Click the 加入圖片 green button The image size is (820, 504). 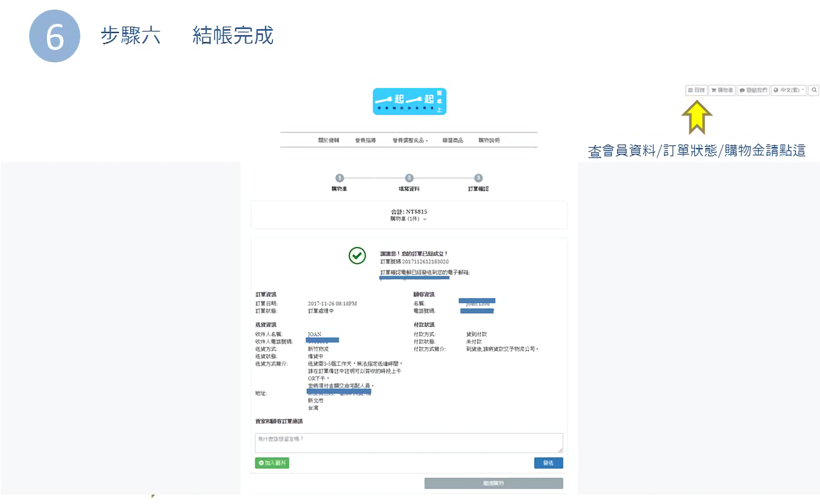coord(272,463)
